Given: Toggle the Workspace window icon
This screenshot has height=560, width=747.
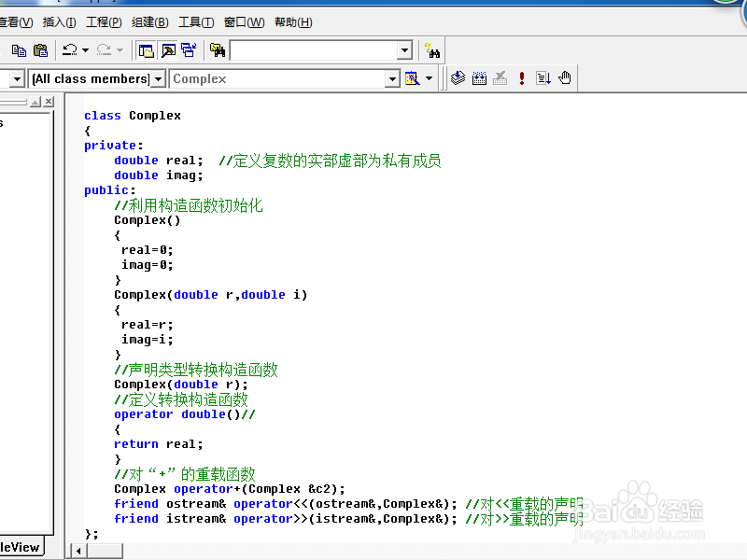Looking at the screenshot, I should [x=146, y=50].
